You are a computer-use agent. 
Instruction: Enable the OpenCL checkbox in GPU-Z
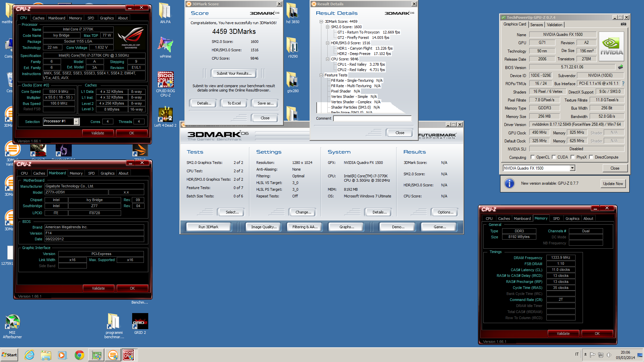point(533,157)
